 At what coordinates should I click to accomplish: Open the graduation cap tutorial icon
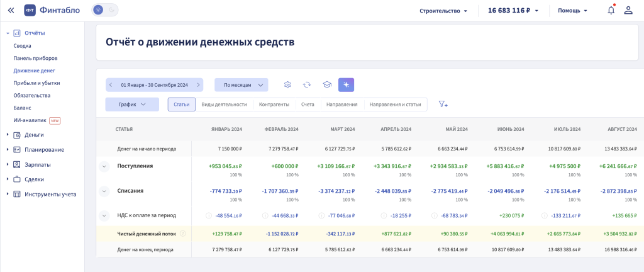click(326, 84)
